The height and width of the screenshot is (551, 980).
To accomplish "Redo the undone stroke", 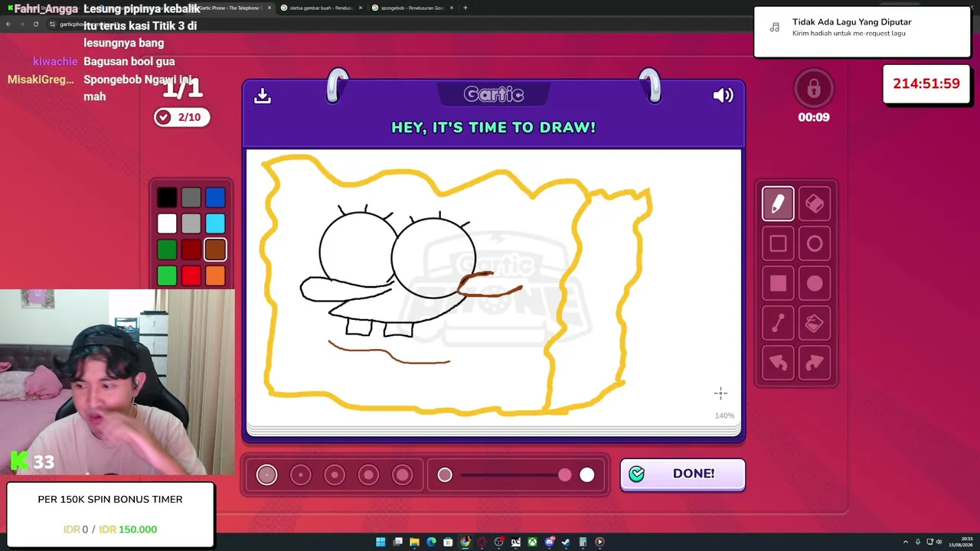I will 815,364.
